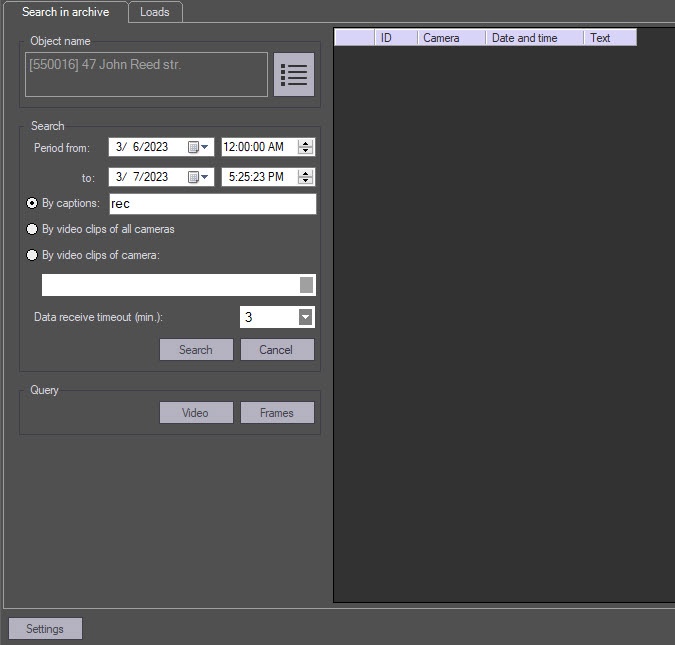Screen dimensions: 675x645
Task: Click the end time spinner arrows
Action: [x=306, y=177]
